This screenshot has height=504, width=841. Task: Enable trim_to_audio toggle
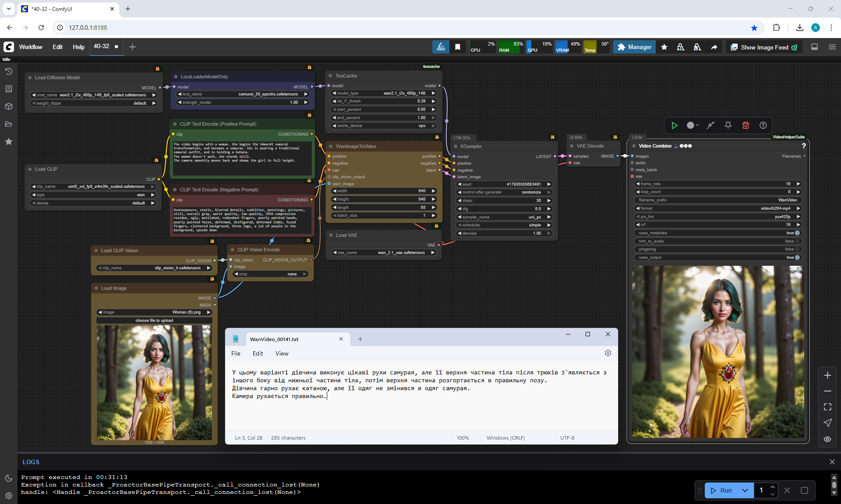click(797, 241)
